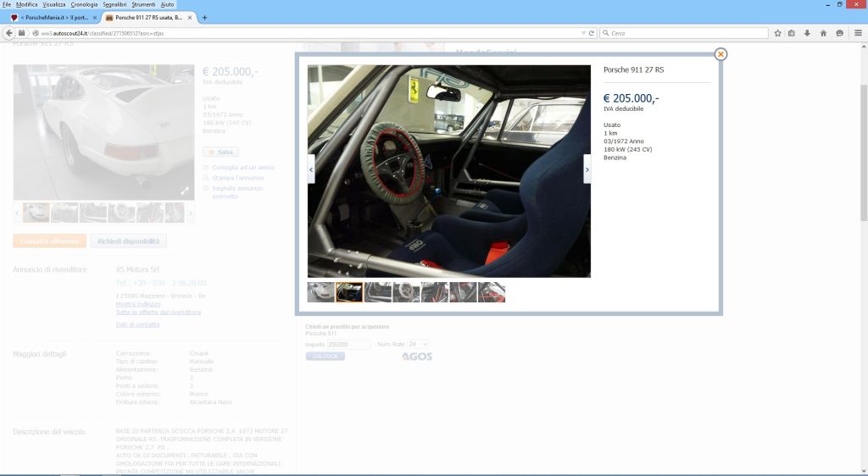Open the address bar history dropdown arrow
Viewport: 868px width, 476px height.
click(583, 33)
